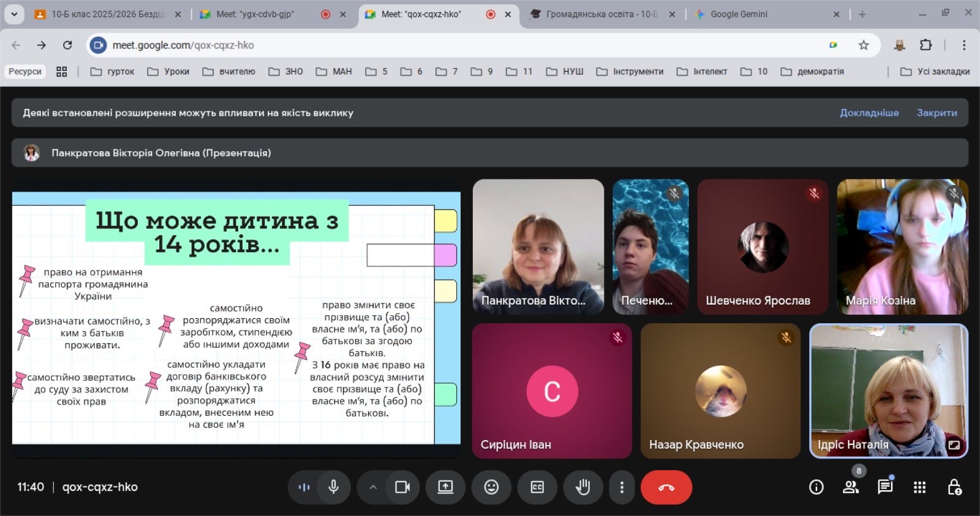The height and width of the screenshot is (516, 980).
Task: Raise hand using the hand icon
Action: tap(582, 487)
